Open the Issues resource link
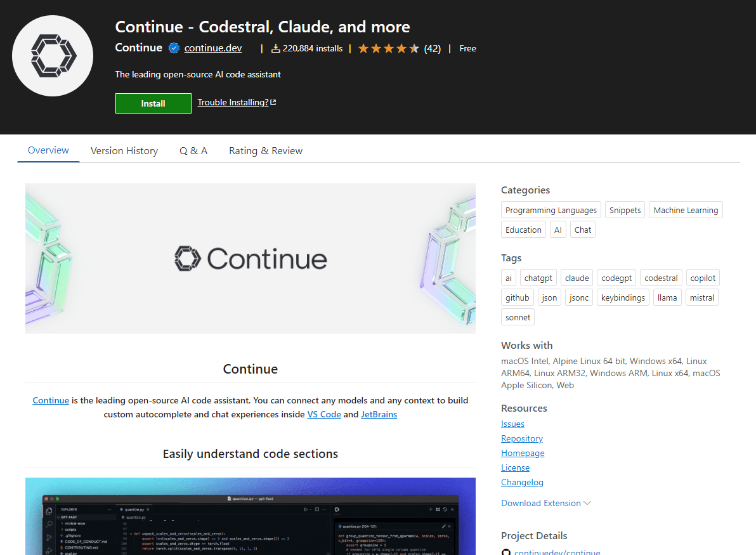The height and width of the screenshot is (555, 756). coord(512,424)
